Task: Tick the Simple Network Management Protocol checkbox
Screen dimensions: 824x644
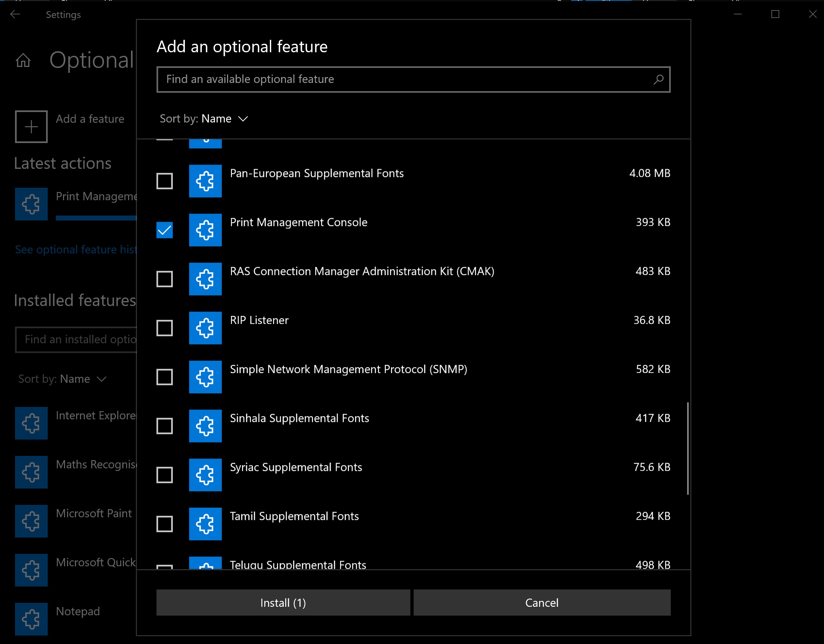Action: (x=164, y=377)
